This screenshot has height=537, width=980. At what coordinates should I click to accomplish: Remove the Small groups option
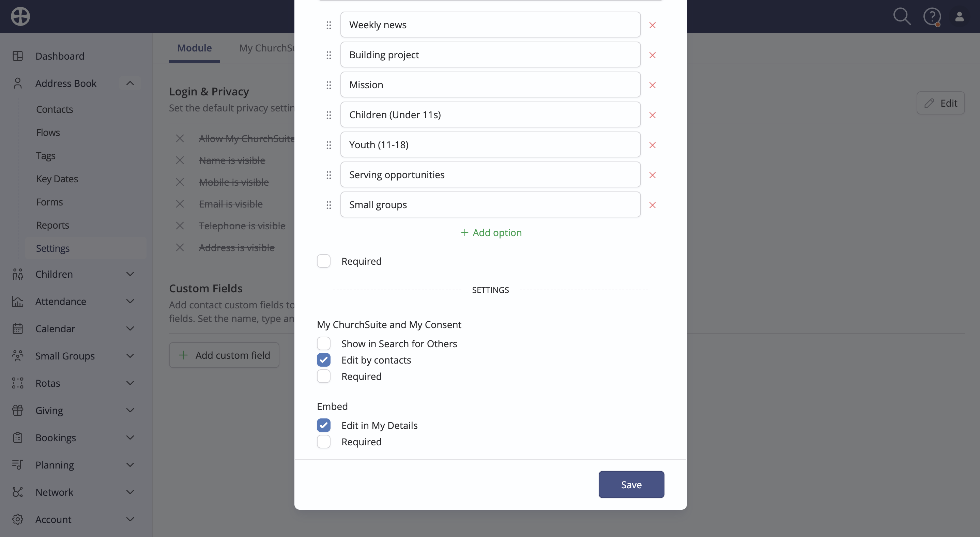click(x=652, y=205)
